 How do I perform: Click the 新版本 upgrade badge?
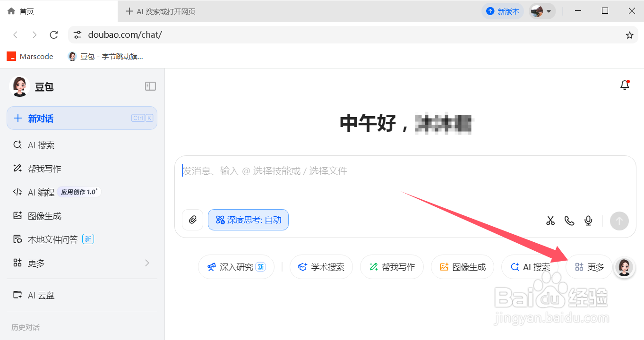click(503, 10)
